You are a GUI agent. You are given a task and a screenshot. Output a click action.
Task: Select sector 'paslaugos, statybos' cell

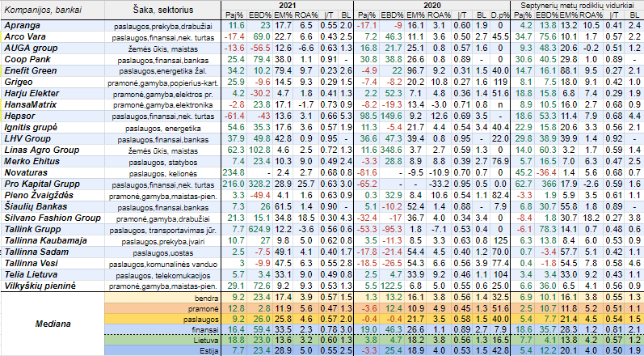tap(163, 162)
